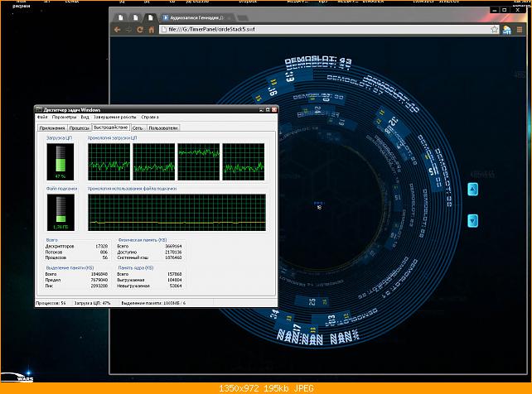This screenshot has height=394, width=532.
Task: Click the up arrow button beside the circle
Action: (x=472, y=189)
